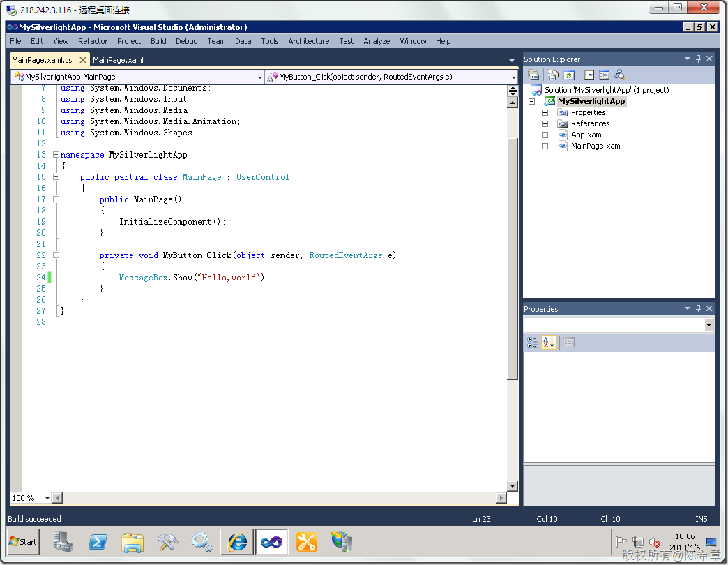Collapse the MainPage constructor region
Viewport: 728px width, 565px height.
point(56,199)
